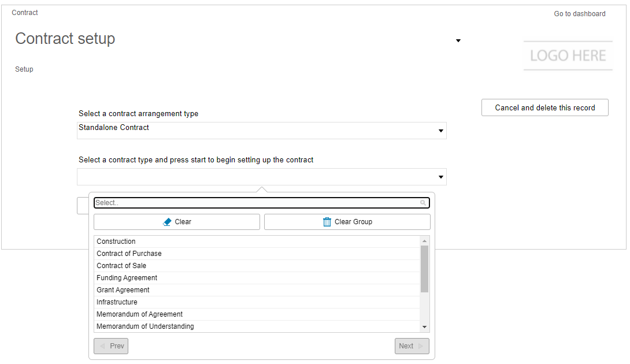Viewport: 630px width, 364px height.
Task: Choose Infrastructure contract type
Action: 257,302
